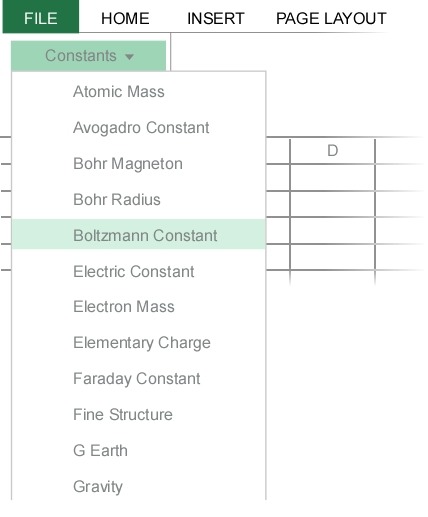Switch to the HOME tab

click(125, 18)
